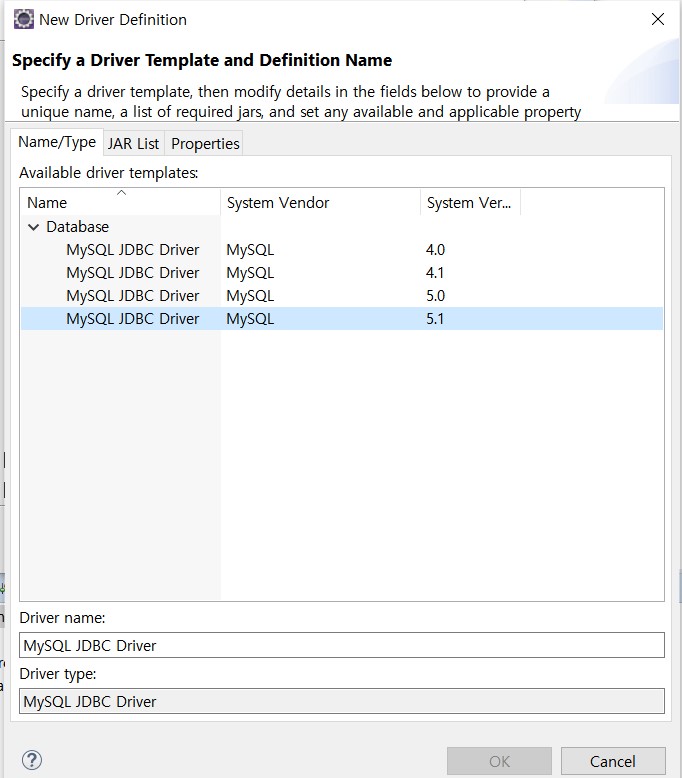Image resolution: width=682 pixels, height=778 pixels.
Task: Select MySQL JDBC Driver version 5.0 row
Action: pos(342,296)
